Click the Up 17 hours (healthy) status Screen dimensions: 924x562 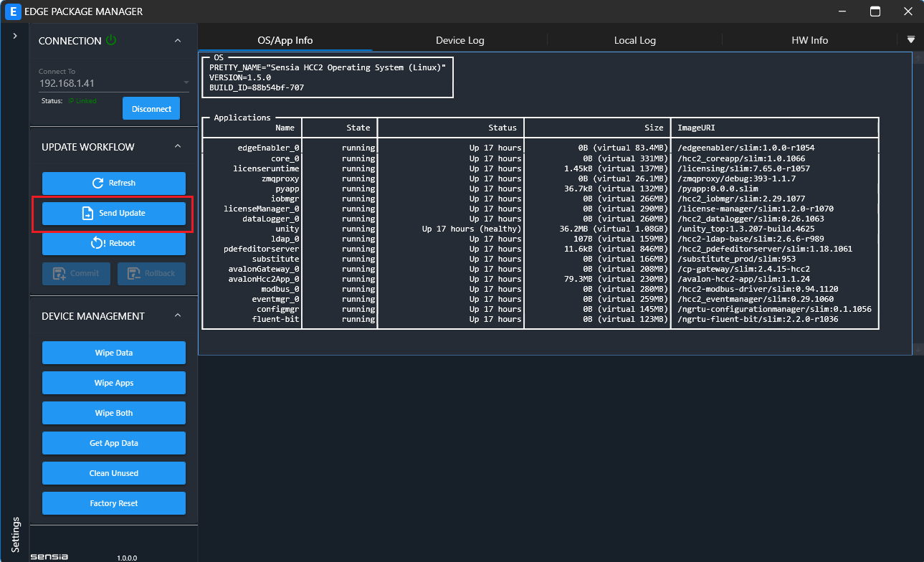pos(472,228)
